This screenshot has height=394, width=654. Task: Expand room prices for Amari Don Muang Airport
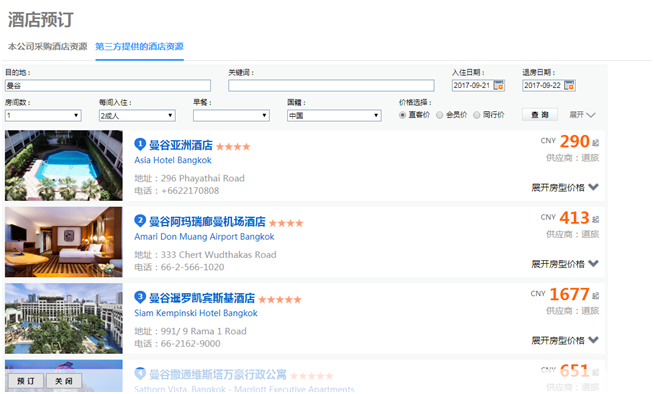565,264
